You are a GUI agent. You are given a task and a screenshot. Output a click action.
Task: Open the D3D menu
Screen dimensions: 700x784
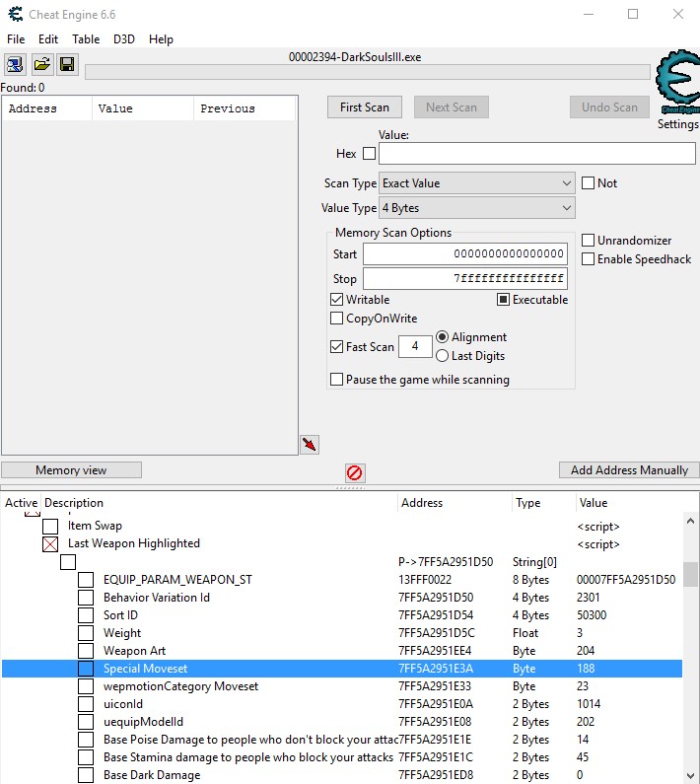point(124,39)
